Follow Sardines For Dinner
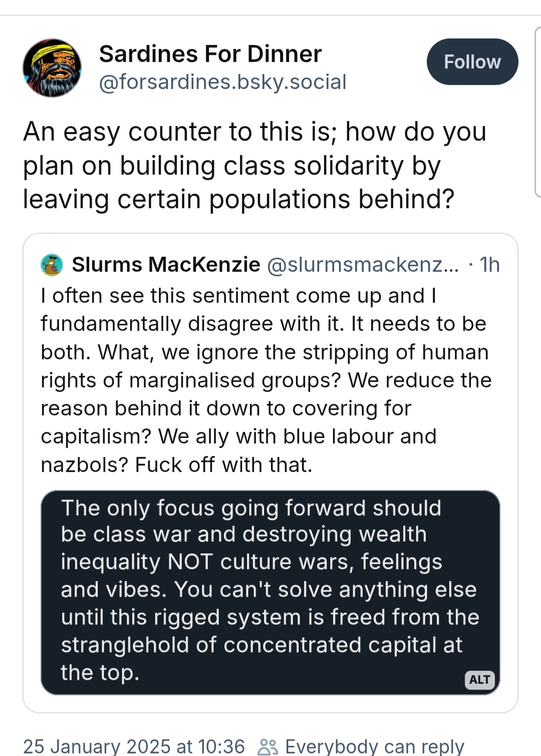Image resolution: width=541 pixels, height=756 pixels. click(x=472, y=62)
